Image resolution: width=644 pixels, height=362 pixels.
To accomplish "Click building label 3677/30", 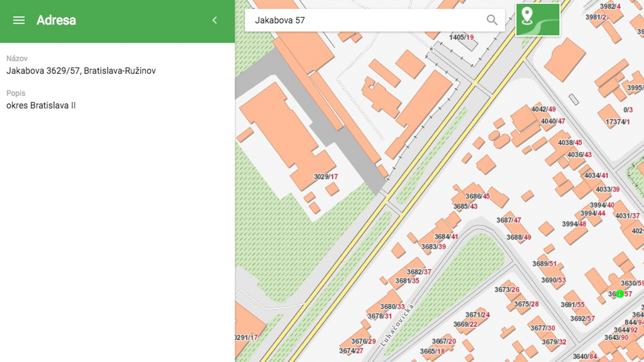I will (x=543, y=328).
